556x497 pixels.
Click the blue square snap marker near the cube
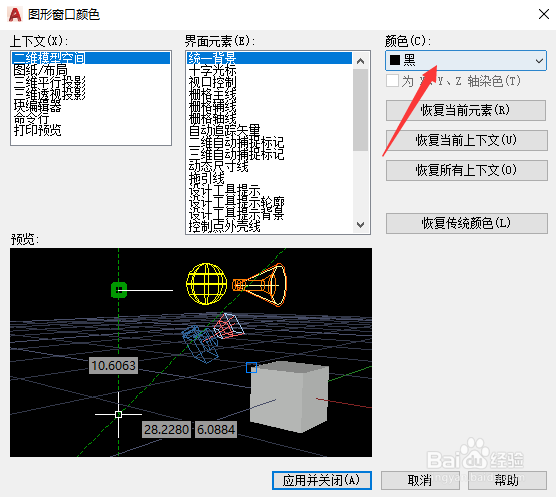(251, 367)
